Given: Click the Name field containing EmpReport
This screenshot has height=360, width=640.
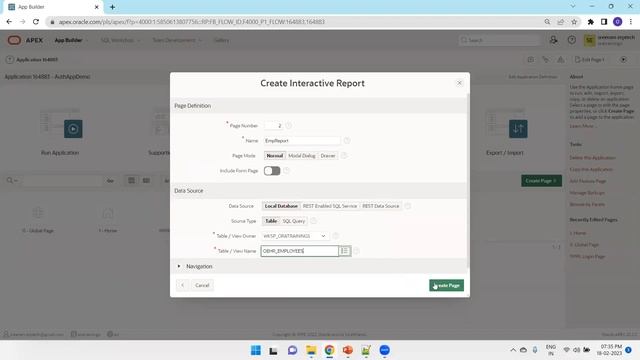Looking at the screenshot, I should (302, 140).
